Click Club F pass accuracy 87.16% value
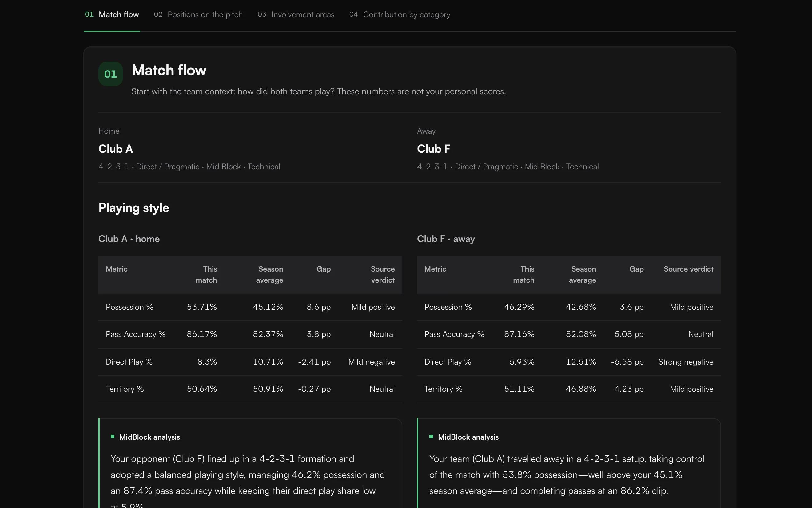812x508 pixels. tap(519, 334)
